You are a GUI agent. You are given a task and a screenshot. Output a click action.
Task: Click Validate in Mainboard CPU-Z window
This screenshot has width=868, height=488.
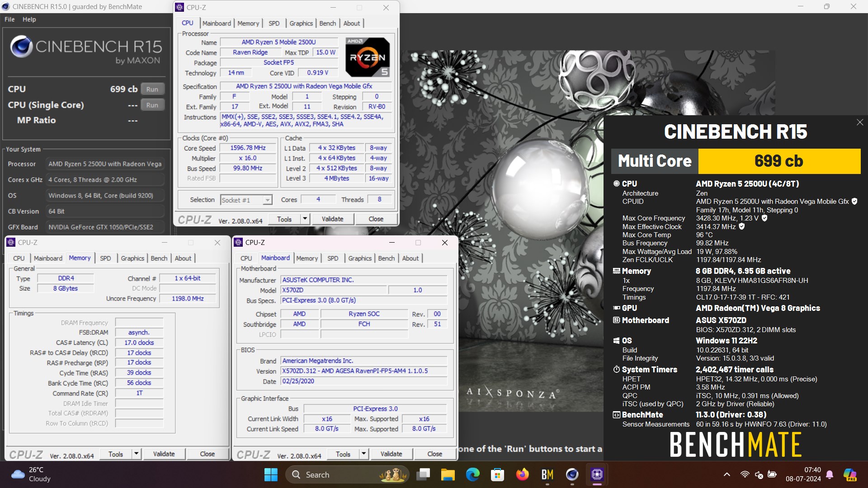(391, 454)
